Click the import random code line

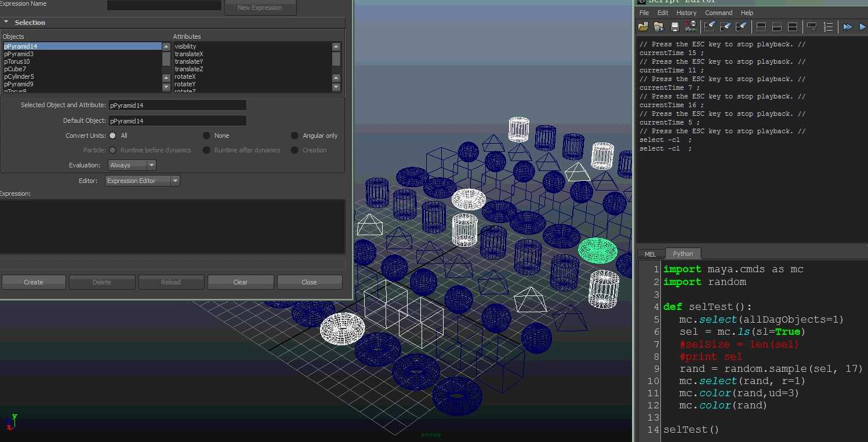(704, 282)
